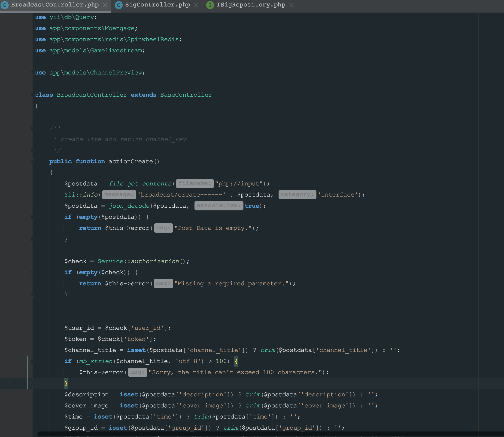Collapse the use statements fold marker
This screenshot has height=437, width=504.
click(x=32, y=72)
